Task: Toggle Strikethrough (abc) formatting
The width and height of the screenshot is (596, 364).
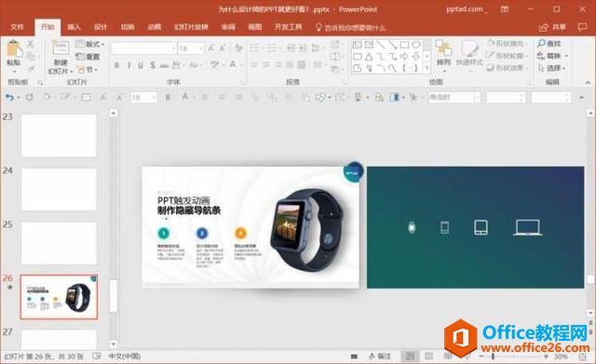Action: coord(164,65)
